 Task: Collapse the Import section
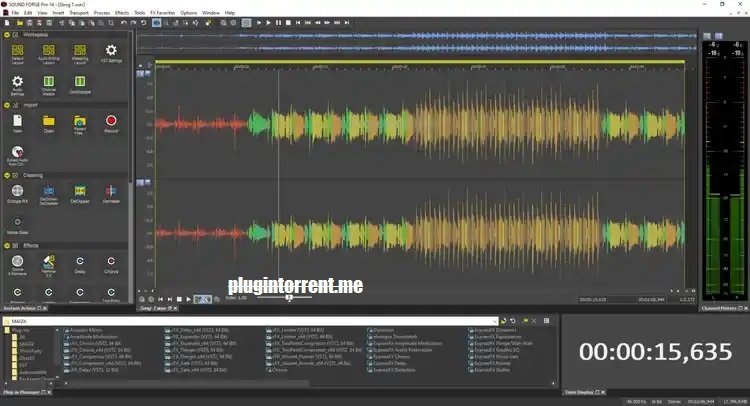point(7,105)
